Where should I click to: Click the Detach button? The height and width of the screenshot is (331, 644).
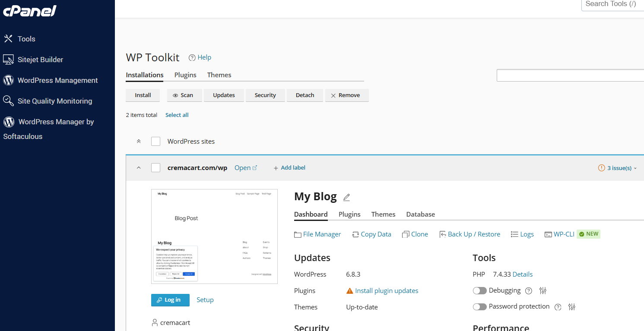(x=305, y=95)
